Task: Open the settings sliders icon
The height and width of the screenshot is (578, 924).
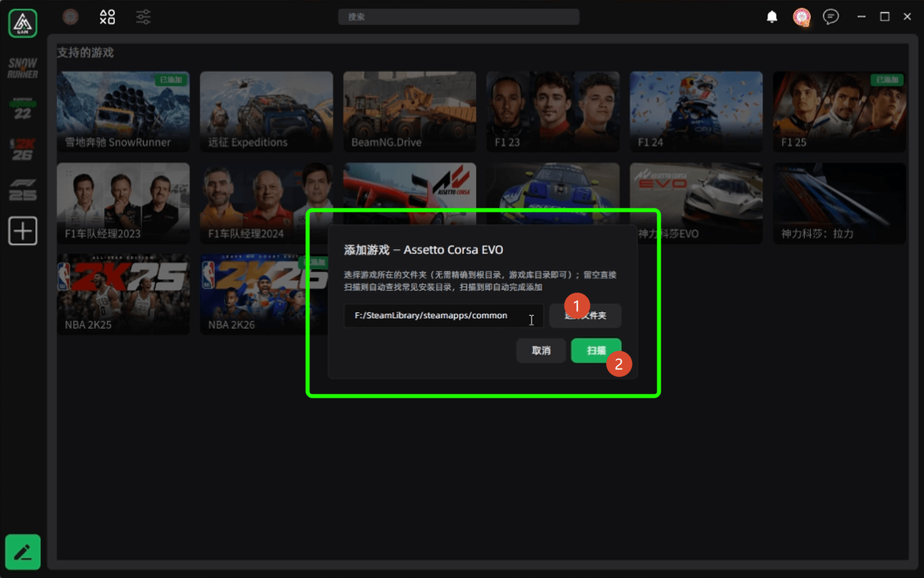Action: point(143,17)
